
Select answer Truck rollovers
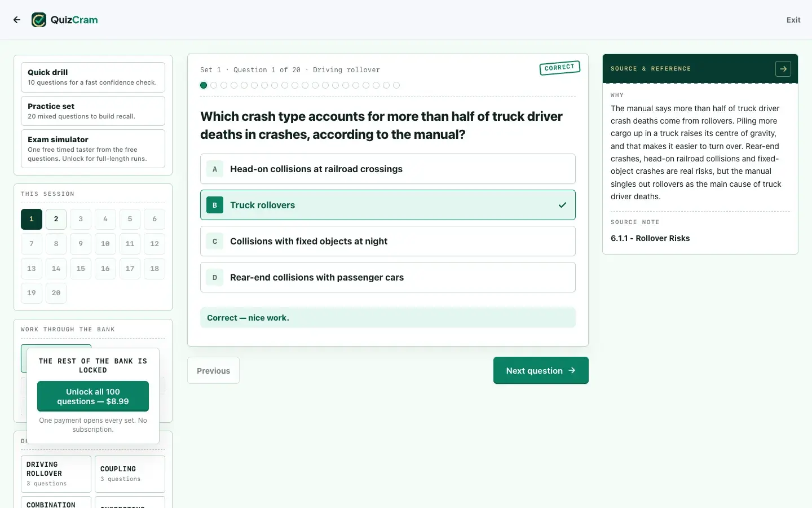(x=388, y=205)
